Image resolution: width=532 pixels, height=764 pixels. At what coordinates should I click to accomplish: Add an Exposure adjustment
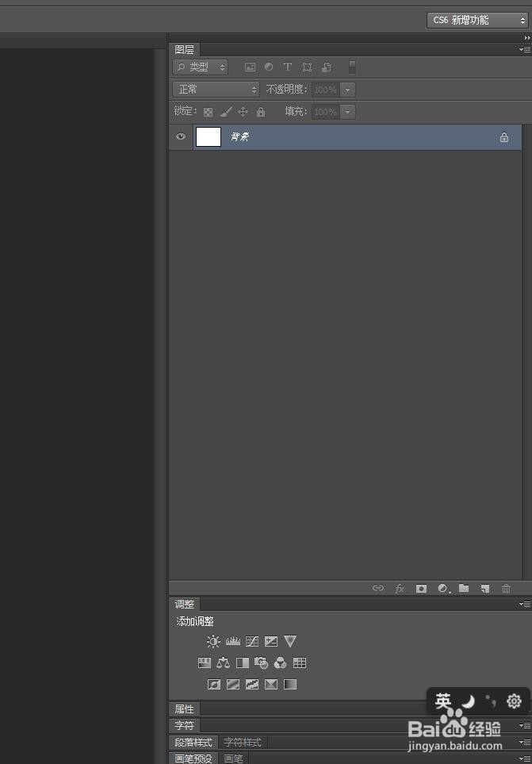(x=271, y=641)
